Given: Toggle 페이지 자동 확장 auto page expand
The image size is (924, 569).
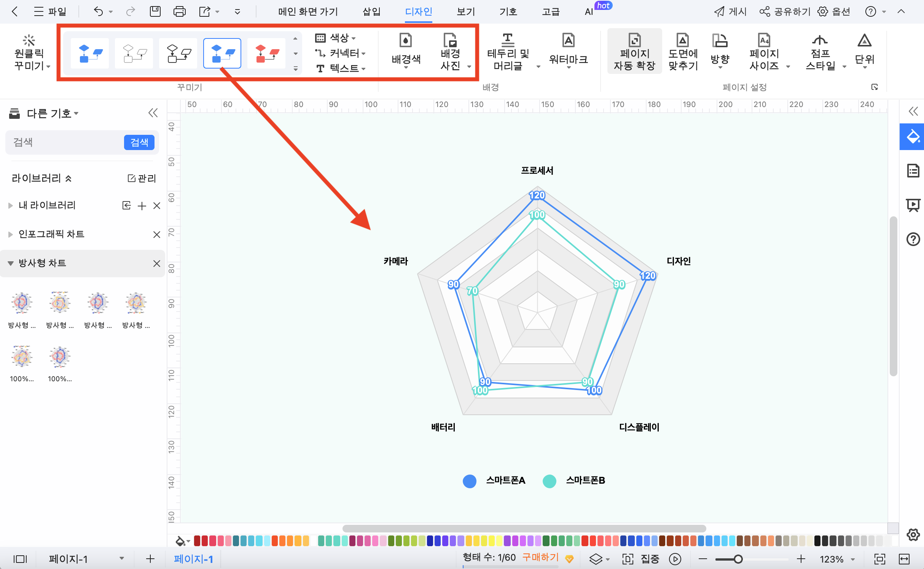Looking at the screenshot, I should pos(634,52).
